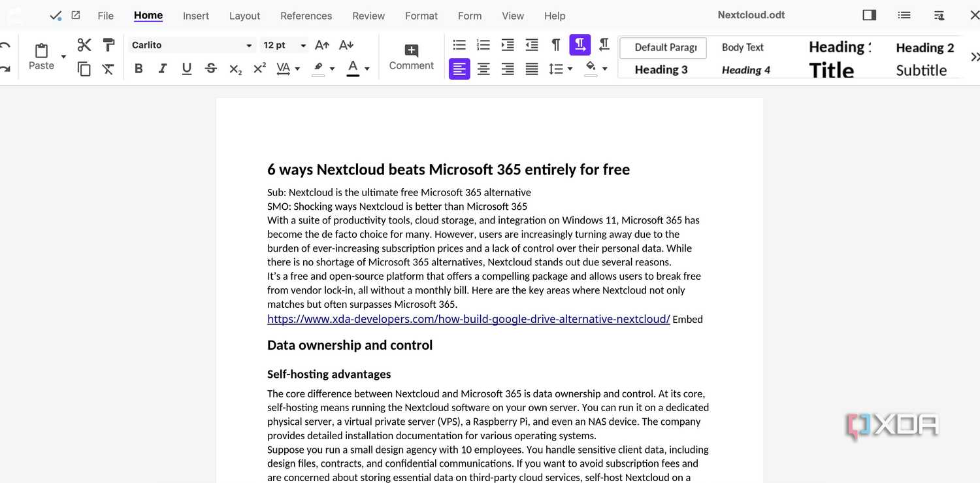Click the Cut scissors icon
980x483 pixels.
[x=84, y=44]
